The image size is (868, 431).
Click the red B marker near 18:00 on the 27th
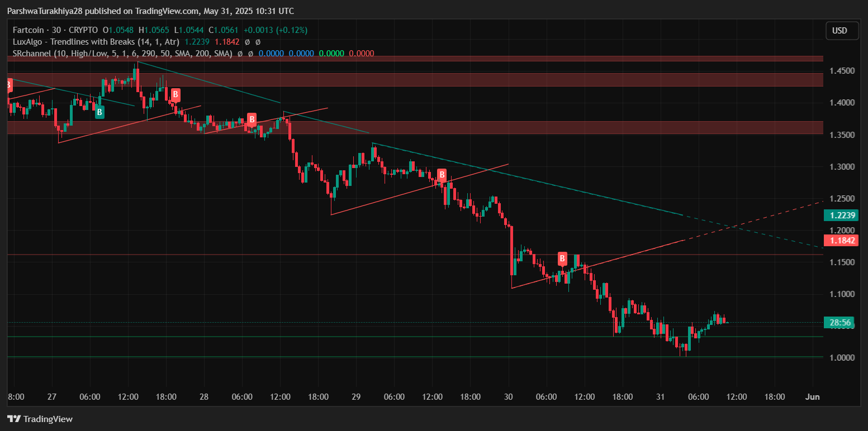point(175,94)
